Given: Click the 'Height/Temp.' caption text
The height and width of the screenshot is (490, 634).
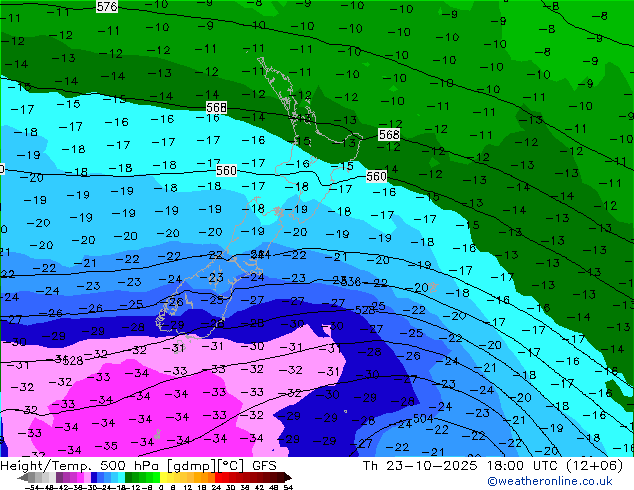Looking at the screenshot, I should [x=47, y=466].
